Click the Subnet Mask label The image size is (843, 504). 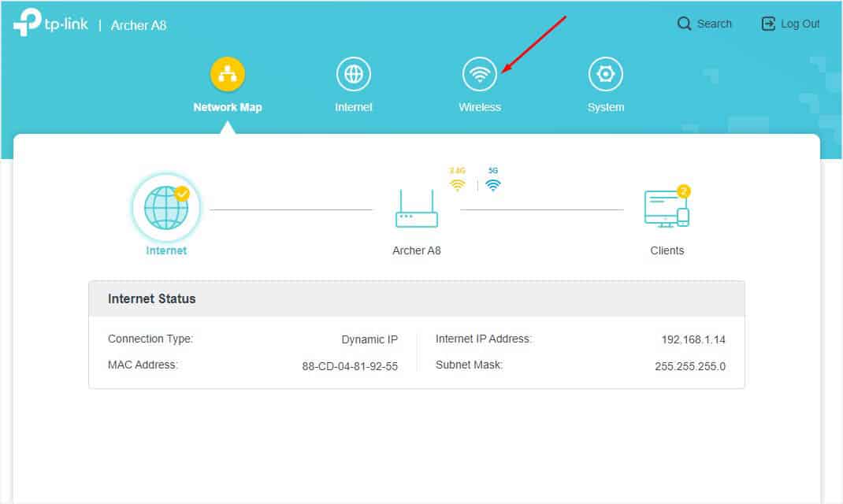(x=470, y=365)
